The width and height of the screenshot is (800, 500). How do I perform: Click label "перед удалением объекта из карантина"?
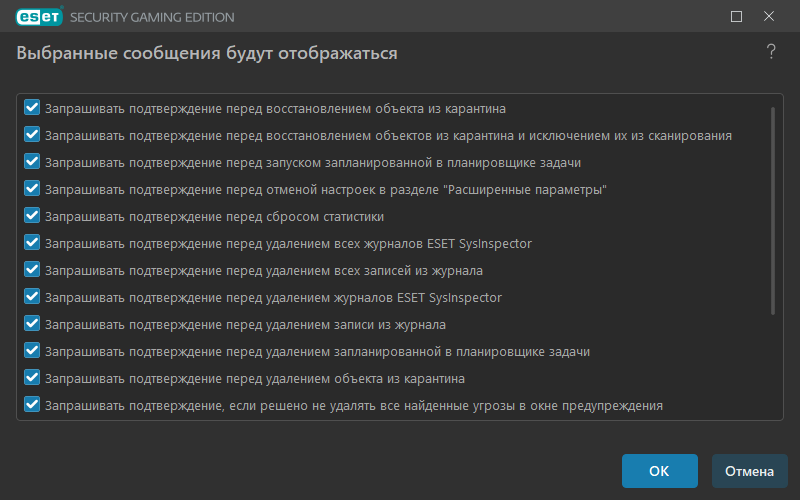coord(345,379)
